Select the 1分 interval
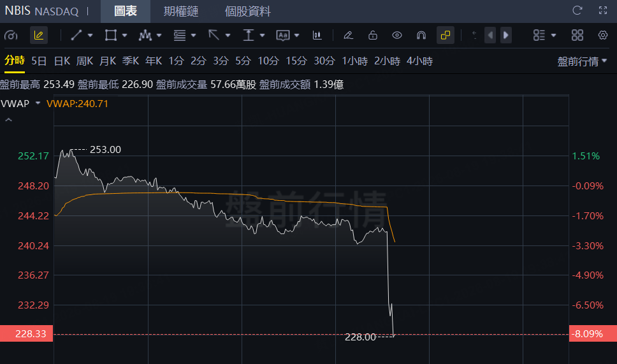This screenshot has width=617, height=364. (177, 61)
